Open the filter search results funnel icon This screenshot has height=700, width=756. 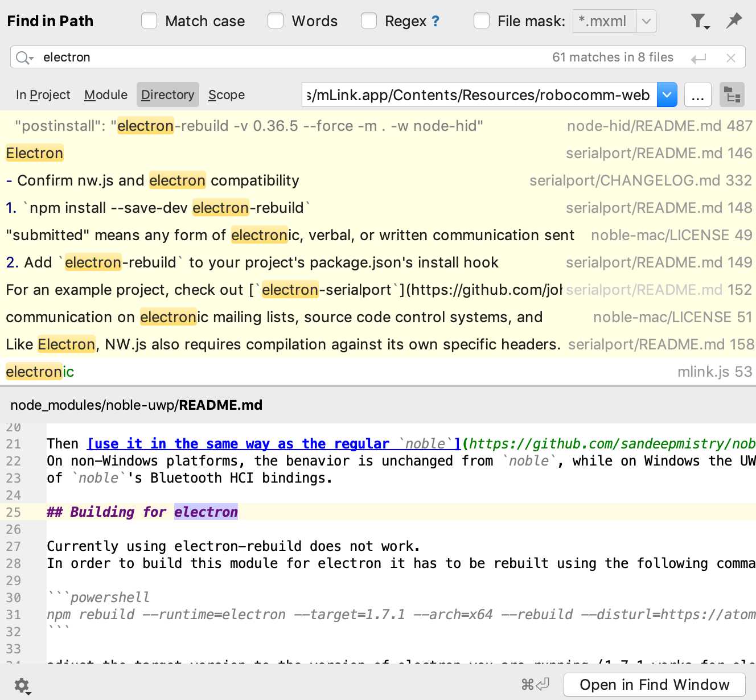point(699,22)
